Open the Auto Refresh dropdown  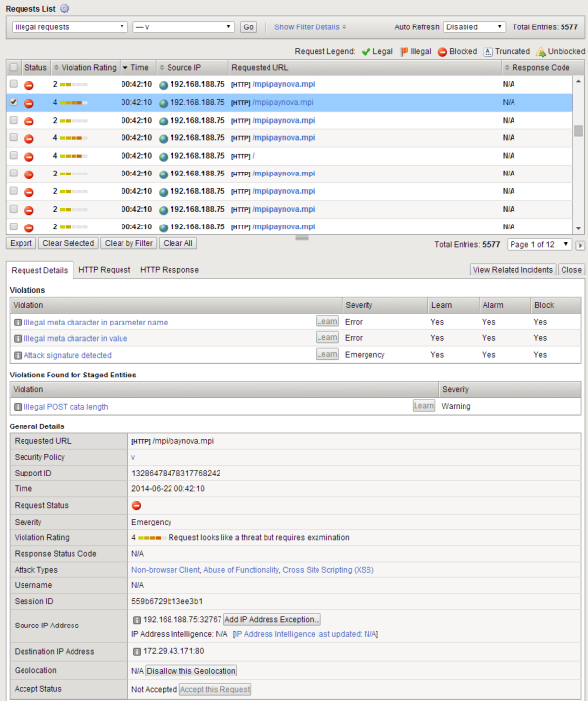[474, 27]
